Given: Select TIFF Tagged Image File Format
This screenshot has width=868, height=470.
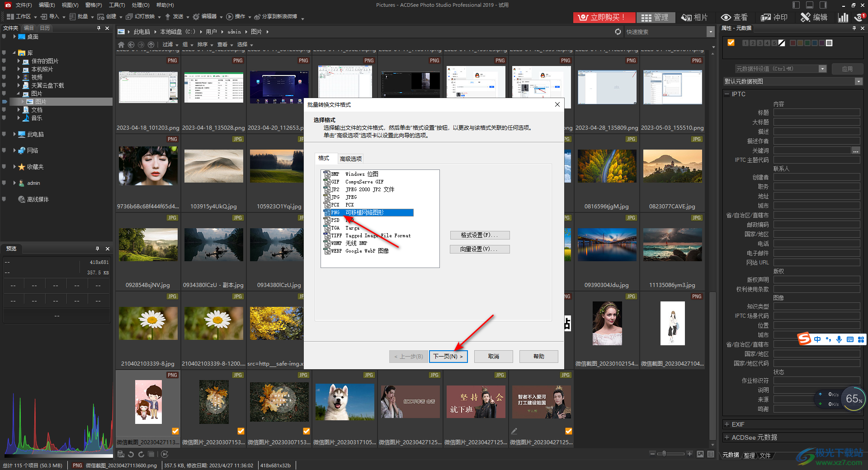Looking at the screenshot, I should pyautogui.click(x=367, y=235).
